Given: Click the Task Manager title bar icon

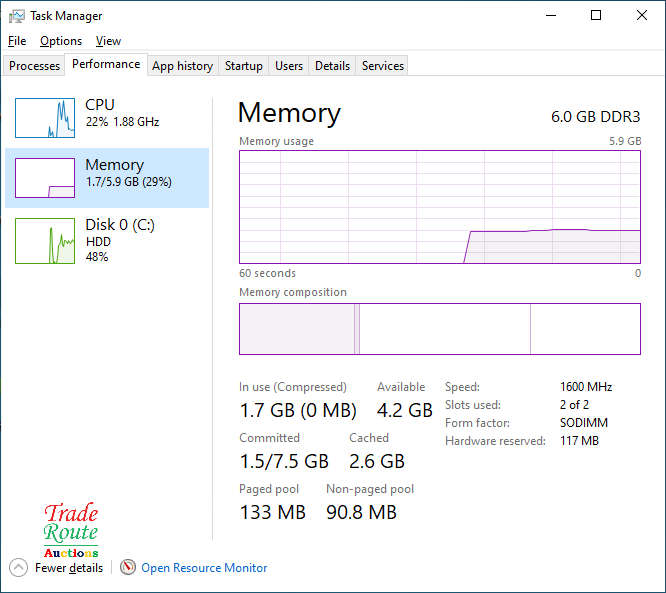Looking at the screenshot, I should tap(17, 16).
